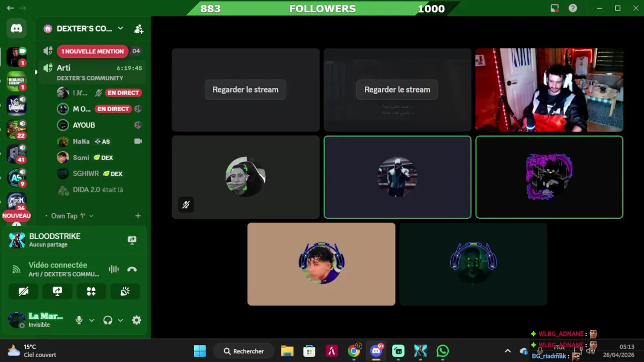Viewport: 644px width, 362px height.
Task: Open Microsoft Store from the taskbar
Action: coord(309,351)
